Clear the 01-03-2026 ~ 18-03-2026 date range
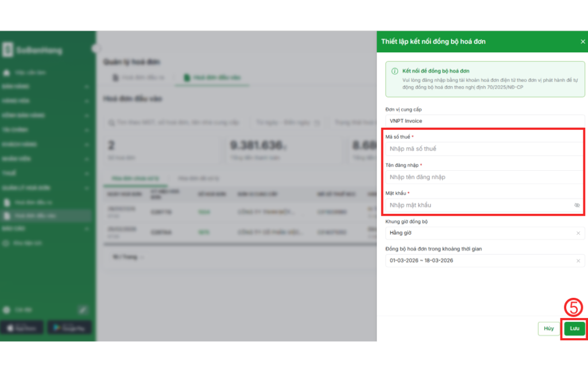Screen dimensions: 588x372 click(578, 260)
